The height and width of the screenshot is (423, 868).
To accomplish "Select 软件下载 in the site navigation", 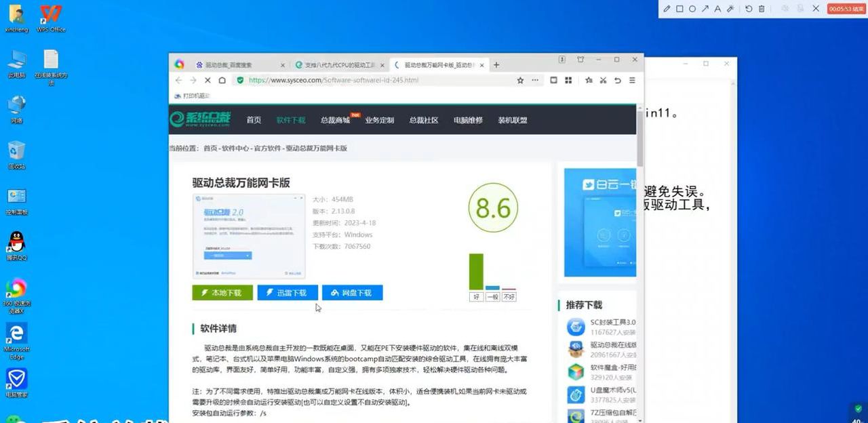I will click(x=291, y=119).
